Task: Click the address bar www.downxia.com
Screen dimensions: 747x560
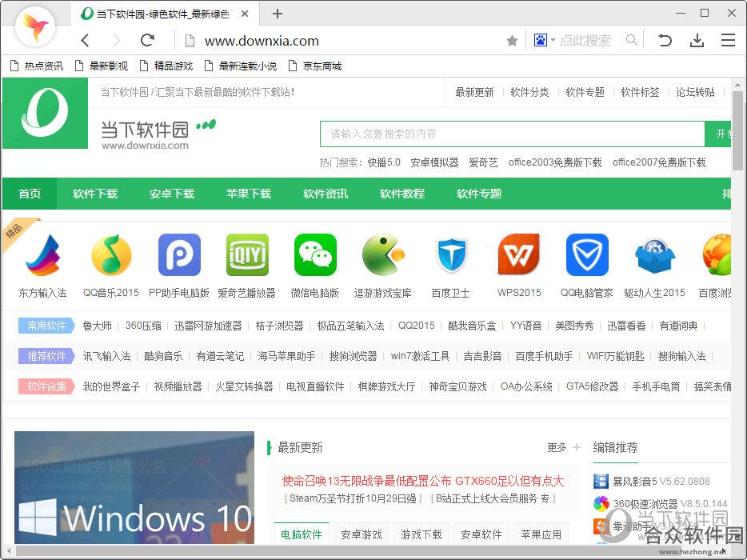Action: [x=262, y=41]
